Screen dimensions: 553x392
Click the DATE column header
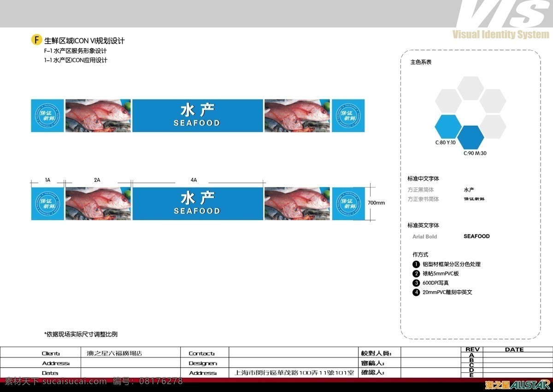pos(514,350)
